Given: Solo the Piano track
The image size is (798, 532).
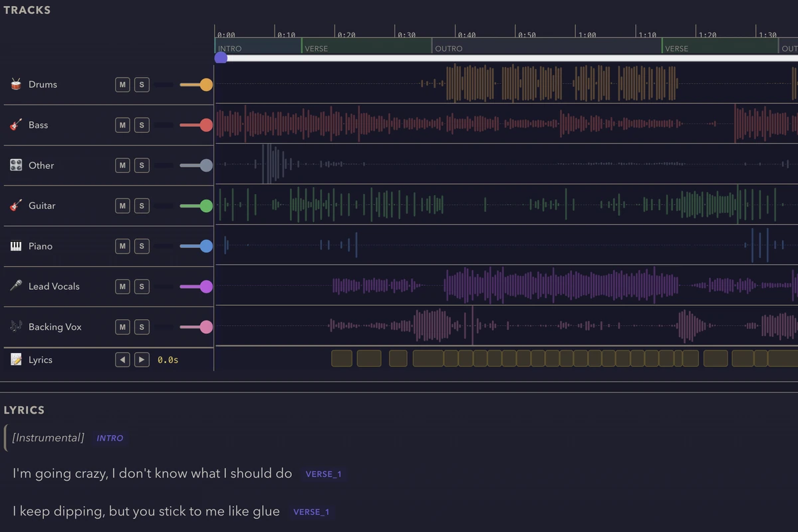Looking at the screenshot, I should click(x=142, y=246).
